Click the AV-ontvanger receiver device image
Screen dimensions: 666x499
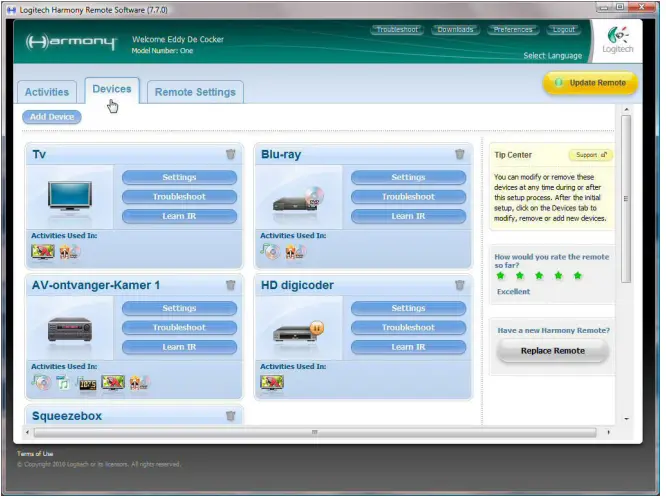click(x=70, y=331)
